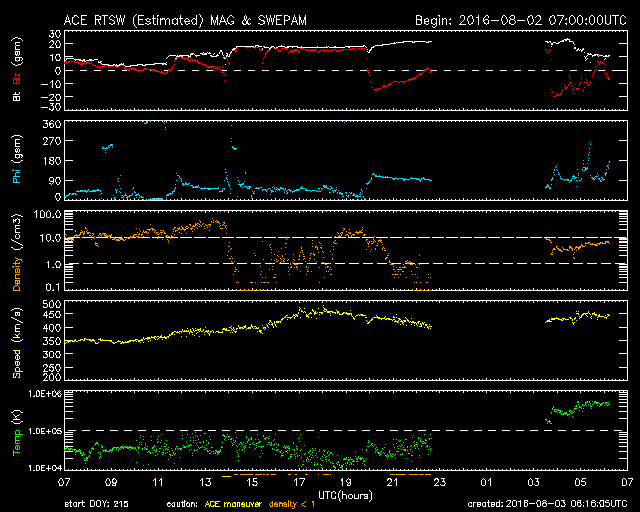Click the white 'Bt' axis label
The image size is (640, 512).
coord(17,96)
